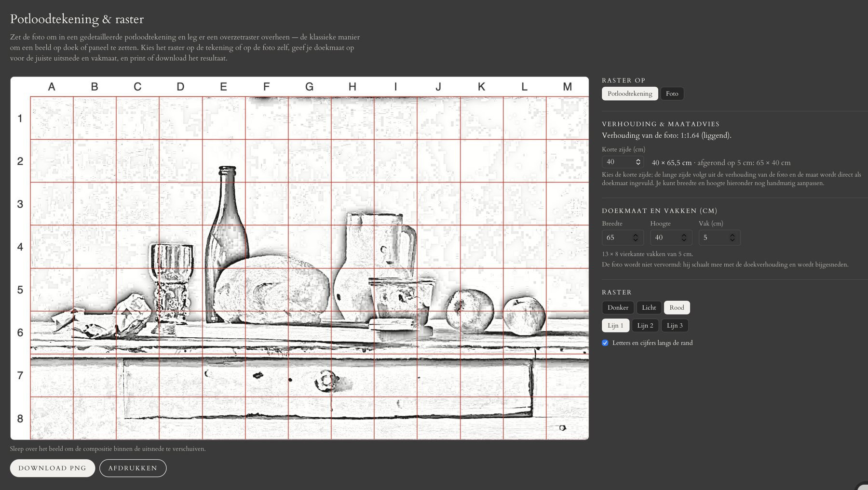868x490 pixels.
Task: Uncheck Letters en cijfers langs de rand
Action: (x=605, y=343)
